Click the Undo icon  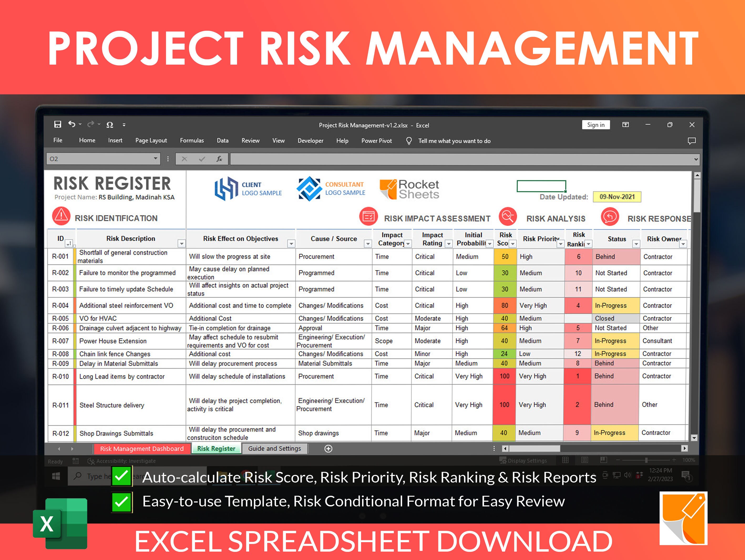point(72,125)
